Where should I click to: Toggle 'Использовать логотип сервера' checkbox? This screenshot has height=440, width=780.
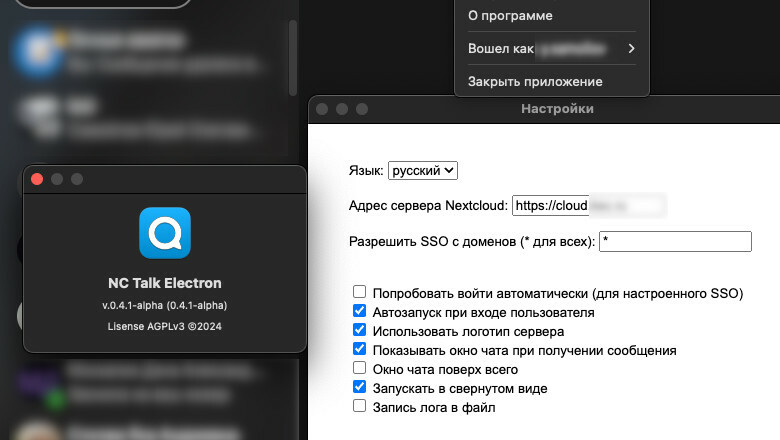point(359,330)
